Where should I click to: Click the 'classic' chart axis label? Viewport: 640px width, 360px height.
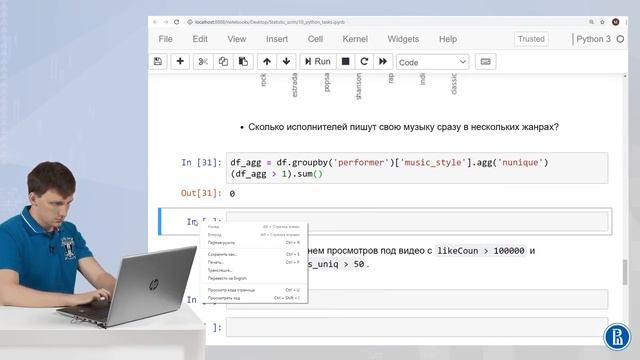click(x=454, y=84)
